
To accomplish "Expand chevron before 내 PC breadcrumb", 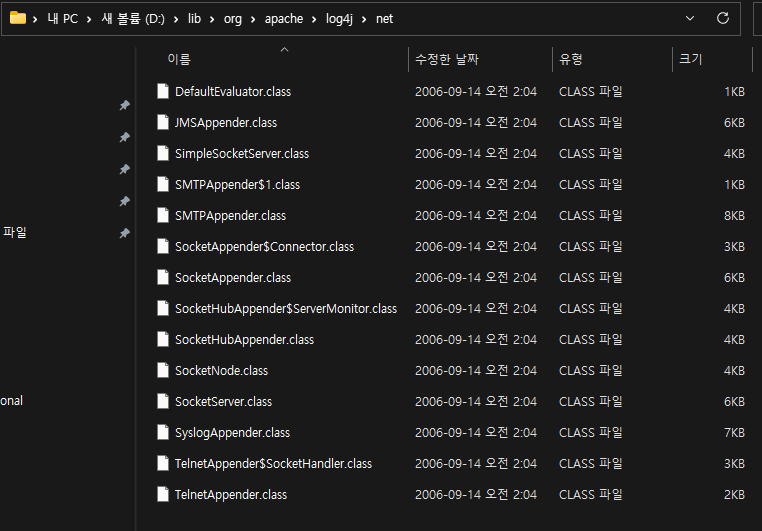I will 35,19.
